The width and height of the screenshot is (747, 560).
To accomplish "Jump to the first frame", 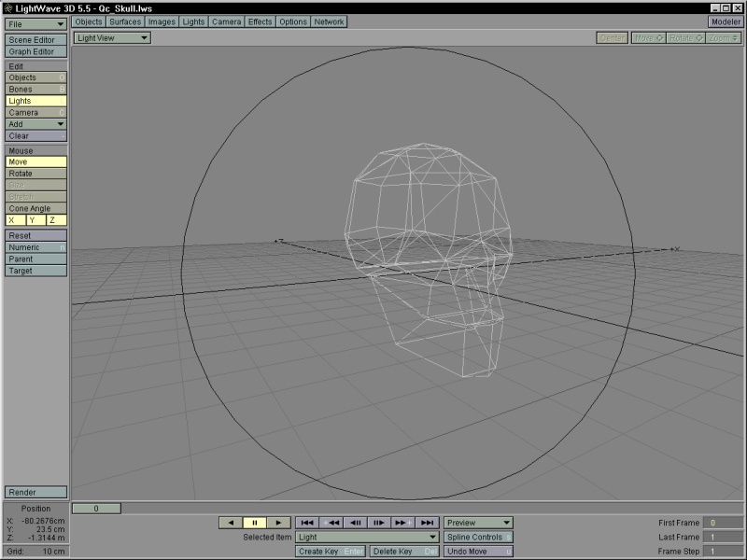I will [307, 523].
